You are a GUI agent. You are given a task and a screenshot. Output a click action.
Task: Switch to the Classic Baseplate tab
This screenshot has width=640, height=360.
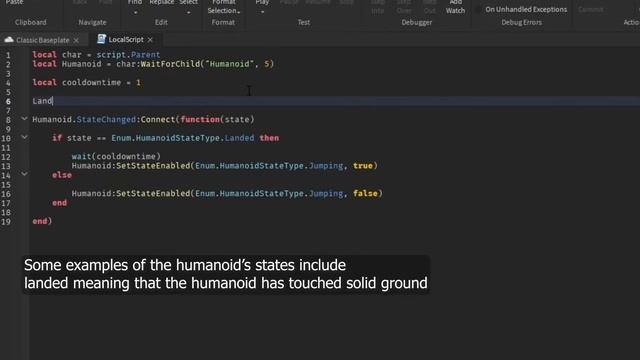pyautogui.click(x=42, y=40)
